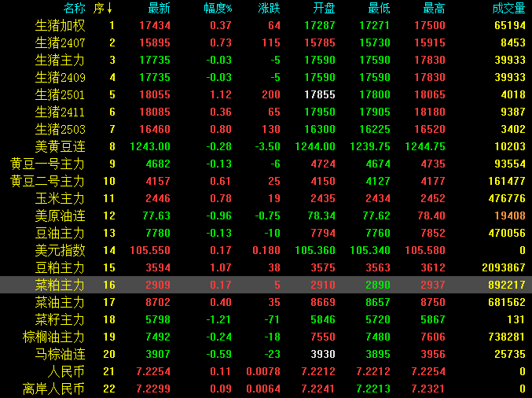Click the 最高 column header
The height and width of the screenshot is (398, 532).
tap(434, 8)
